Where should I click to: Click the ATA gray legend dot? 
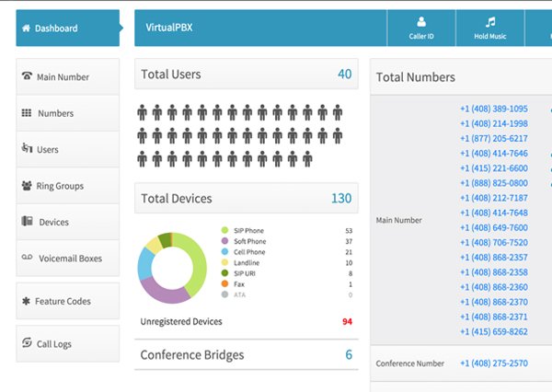pos(224,294)
